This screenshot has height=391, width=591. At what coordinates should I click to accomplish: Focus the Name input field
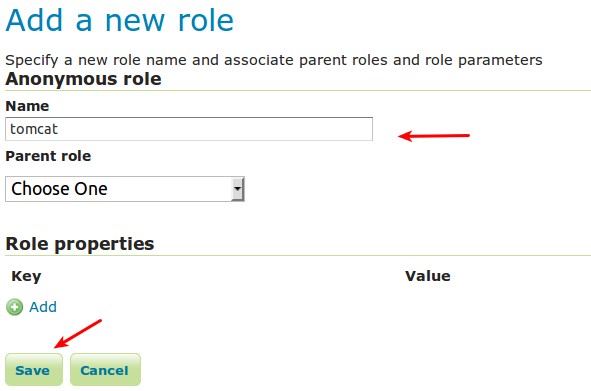(x=189, y=129)
